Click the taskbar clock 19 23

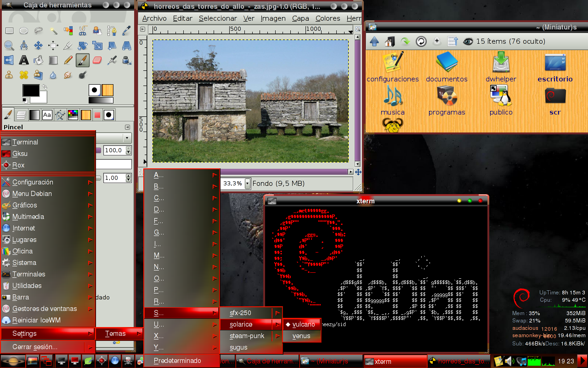566,362
